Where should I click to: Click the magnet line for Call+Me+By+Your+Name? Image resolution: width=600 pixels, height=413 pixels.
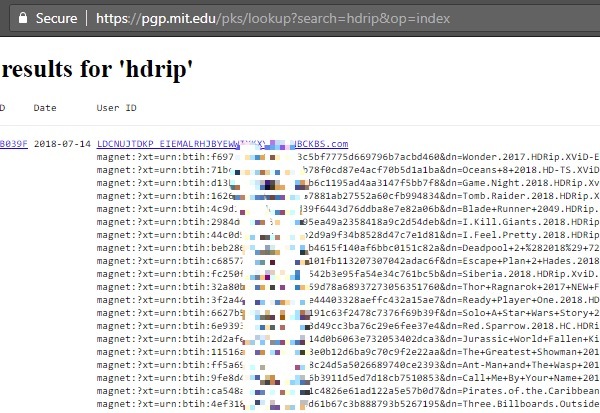point(348,378)
